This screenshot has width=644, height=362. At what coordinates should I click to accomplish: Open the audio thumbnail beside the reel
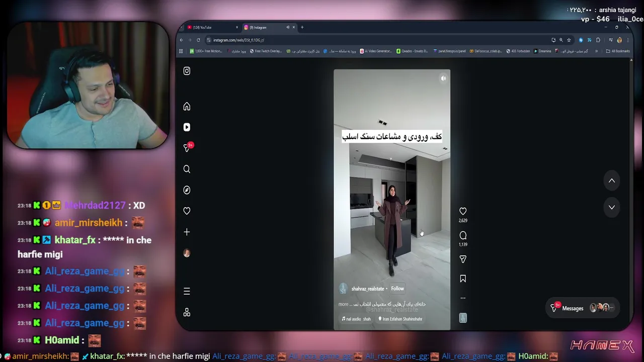463,318
